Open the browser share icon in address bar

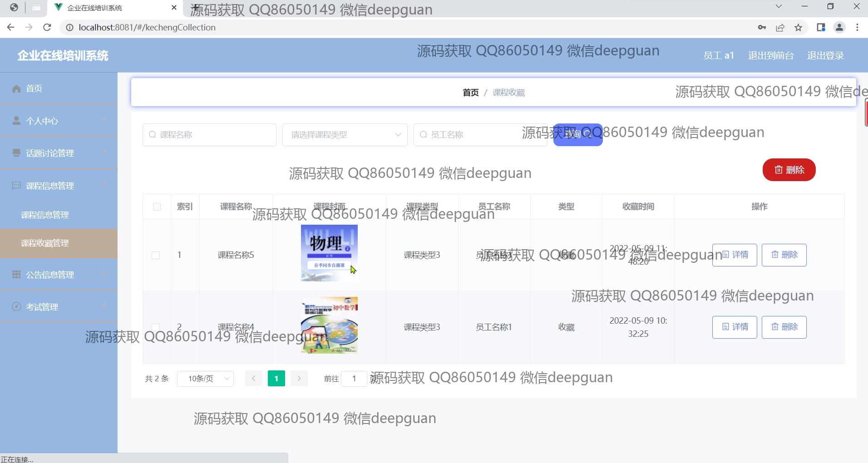[780, 28]
